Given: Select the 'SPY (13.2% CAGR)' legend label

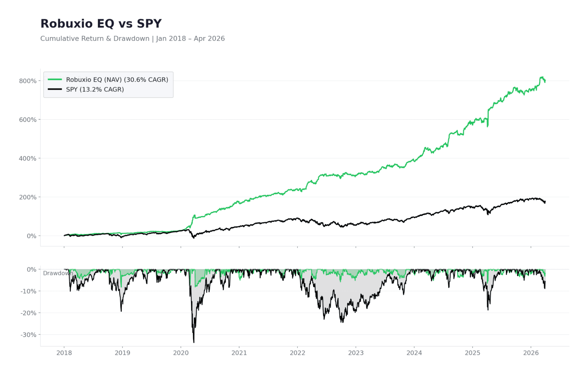Looking at the screenshot, I should (95, 89).
